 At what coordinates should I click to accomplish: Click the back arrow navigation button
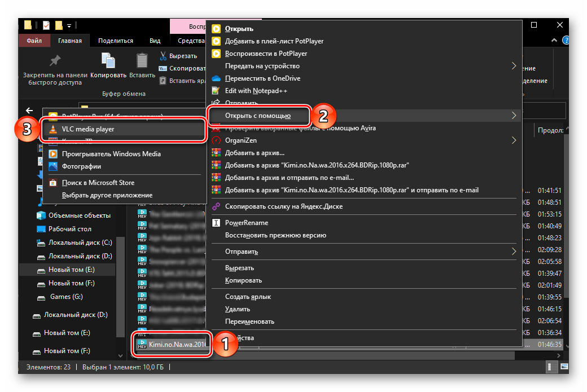[29, 111]
